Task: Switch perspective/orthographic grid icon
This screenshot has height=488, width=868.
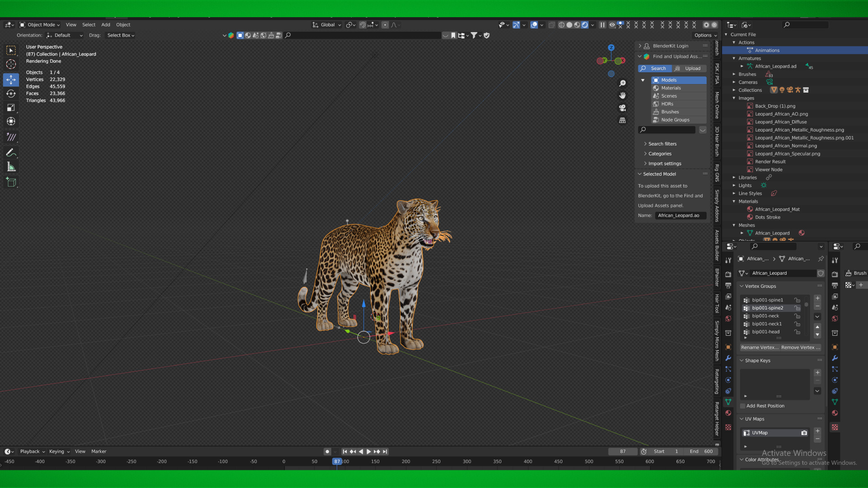Action: point(623,120)
